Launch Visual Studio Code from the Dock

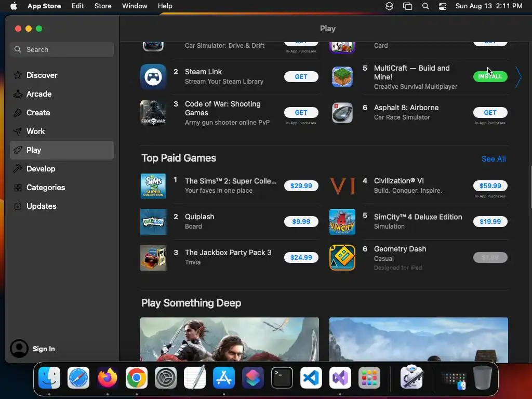(311, 378)
